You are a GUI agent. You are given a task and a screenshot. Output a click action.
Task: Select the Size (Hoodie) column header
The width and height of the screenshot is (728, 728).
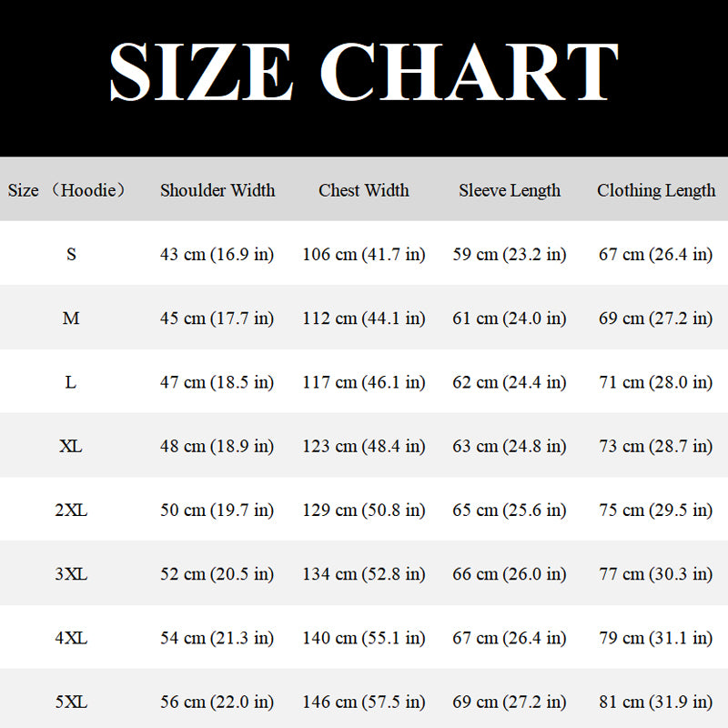pos(67,190)
